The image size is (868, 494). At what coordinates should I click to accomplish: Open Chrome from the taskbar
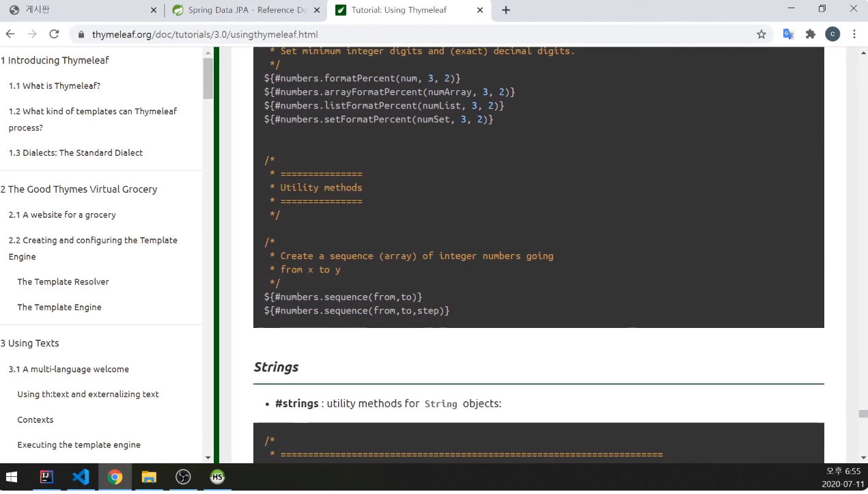[x=115, y=477]
